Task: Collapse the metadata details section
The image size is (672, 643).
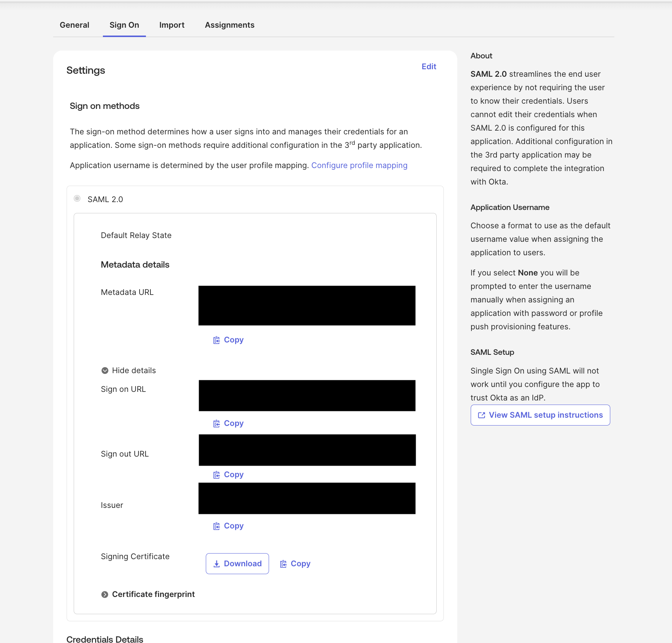Action: pos(134,371)
